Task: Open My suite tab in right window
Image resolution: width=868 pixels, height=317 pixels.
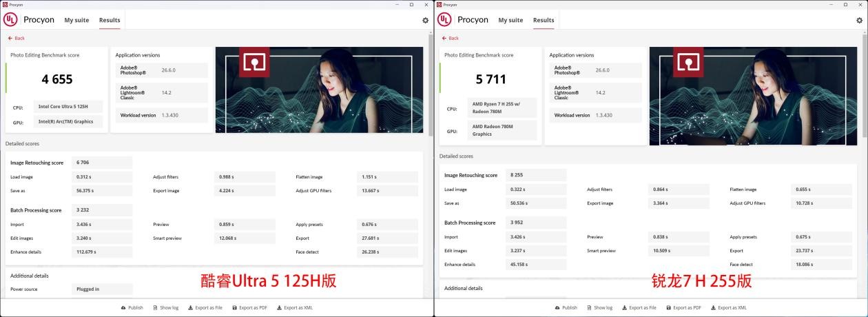Action: point(510,20)
